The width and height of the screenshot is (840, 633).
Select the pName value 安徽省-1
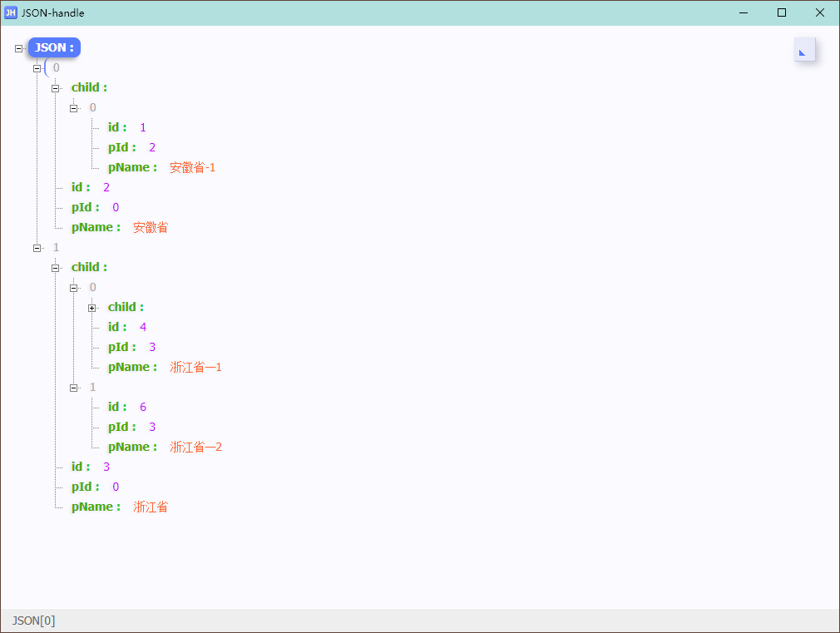point(192,168)
